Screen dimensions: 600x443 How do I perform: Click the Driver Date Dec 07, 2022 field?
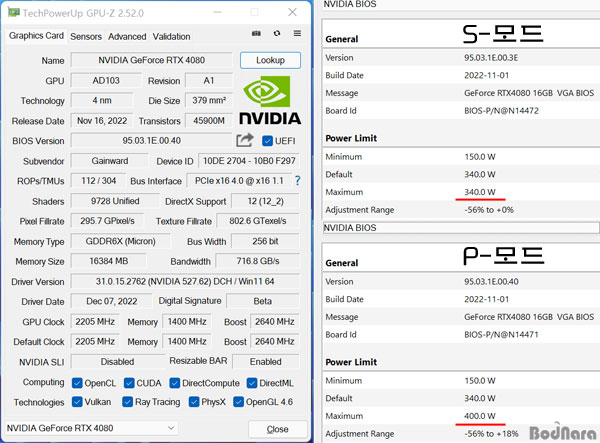coord(111,301)
